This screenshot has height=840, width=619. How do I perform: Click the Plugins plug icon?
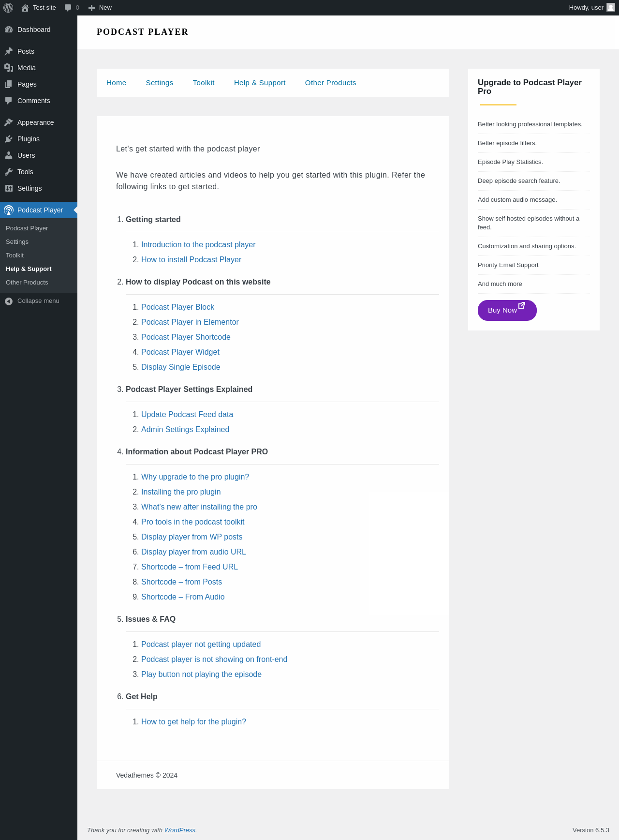[9, 139]
